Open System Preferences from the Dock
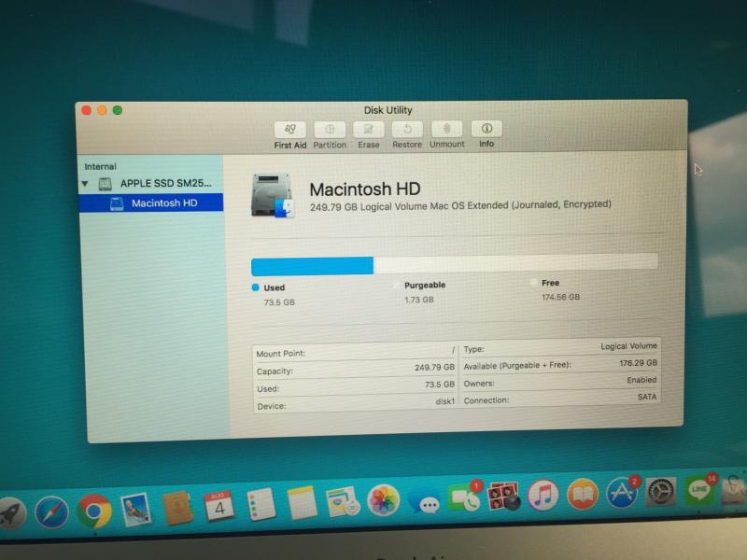 click(660, 492)
